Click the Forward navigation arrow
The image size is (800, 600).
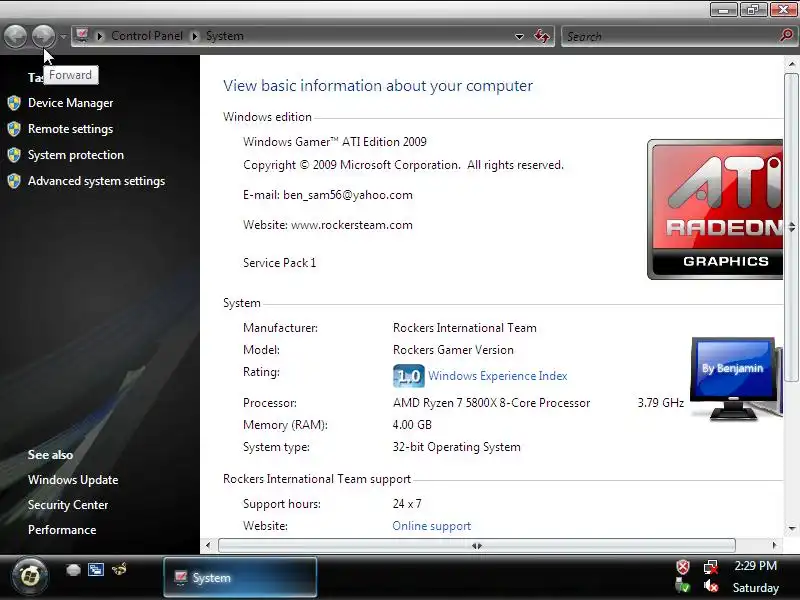[x=43, y=36]
